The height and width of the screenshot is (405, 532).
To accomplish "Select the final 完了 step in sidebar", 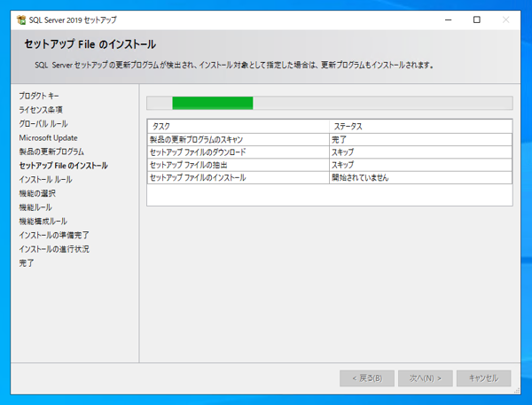I will pyautogui.click(x=27, y=263).
